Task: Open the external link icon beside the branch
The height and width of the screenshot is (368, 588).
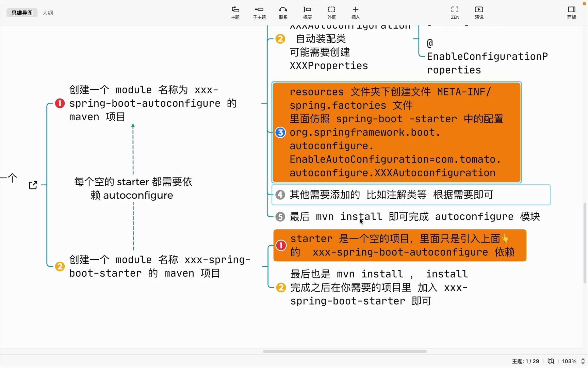Action: pyautogui.click(x=33, y=185)
